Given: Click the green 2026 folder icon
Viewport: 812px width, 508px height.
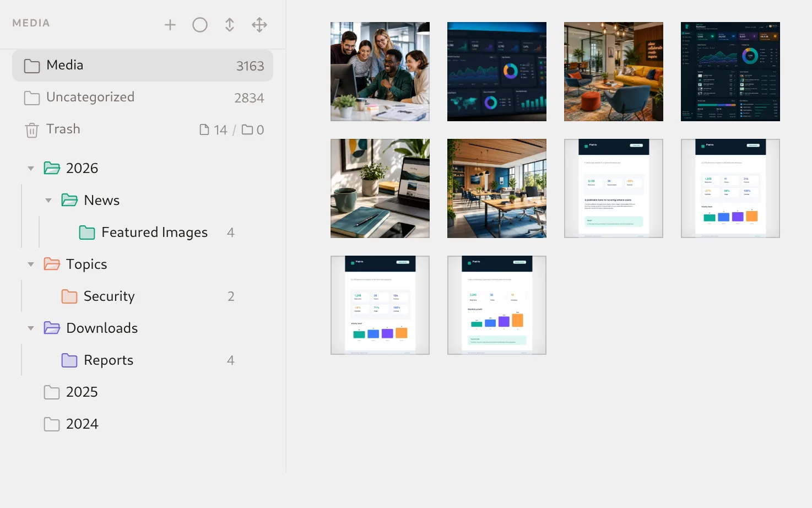Looking at the screenshot, I should [x=52, y=168].
